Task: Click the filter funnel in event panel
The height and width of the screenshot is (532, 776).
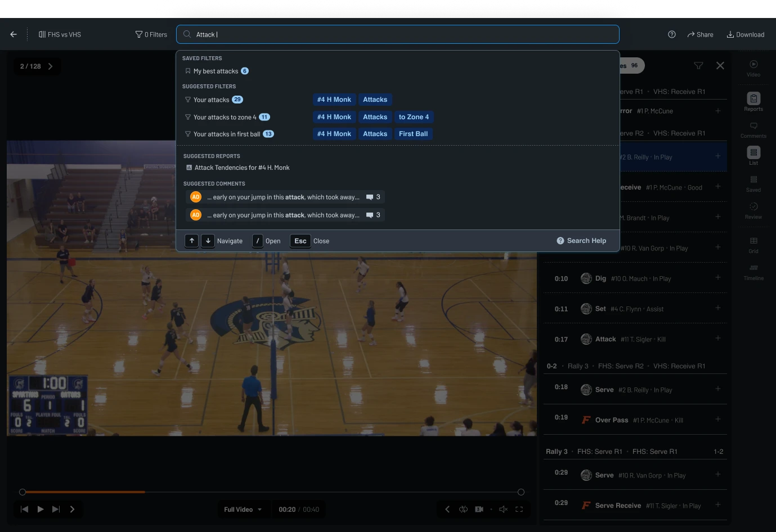Action: (698, 66)
